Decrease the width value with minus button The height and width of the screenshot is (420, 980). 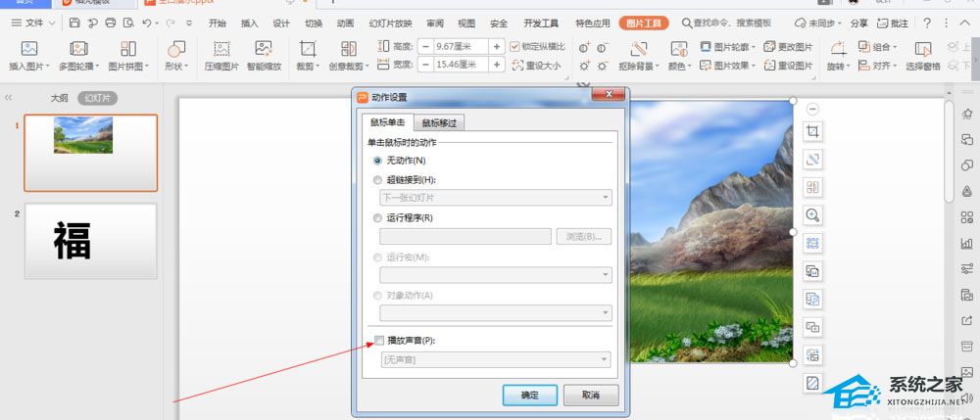pos(425,65)
